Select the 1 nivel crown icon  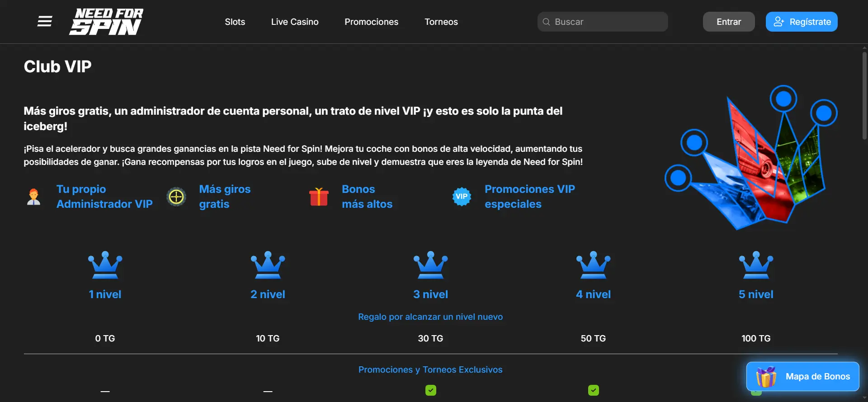[105, 265]
